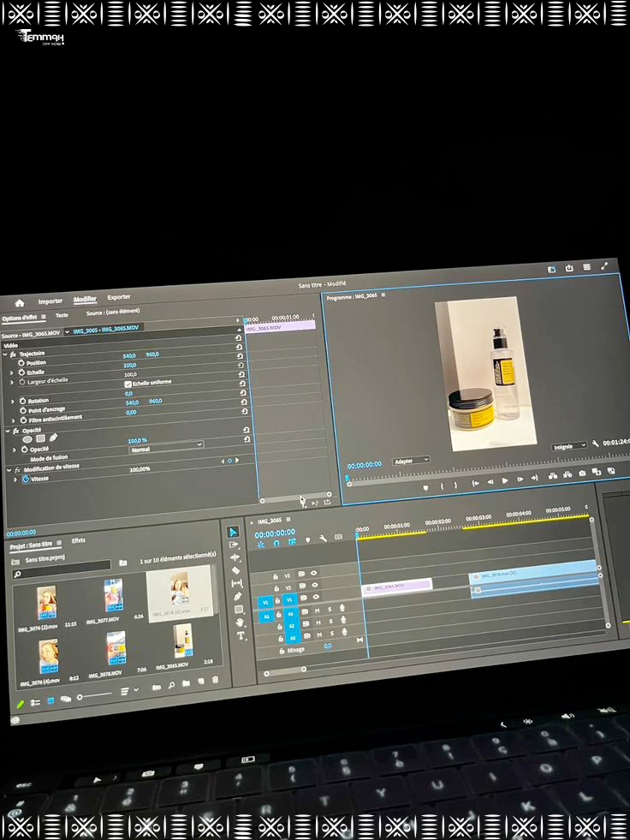Adjust the timeline zoom scrollbar handle

click(304, 669)
